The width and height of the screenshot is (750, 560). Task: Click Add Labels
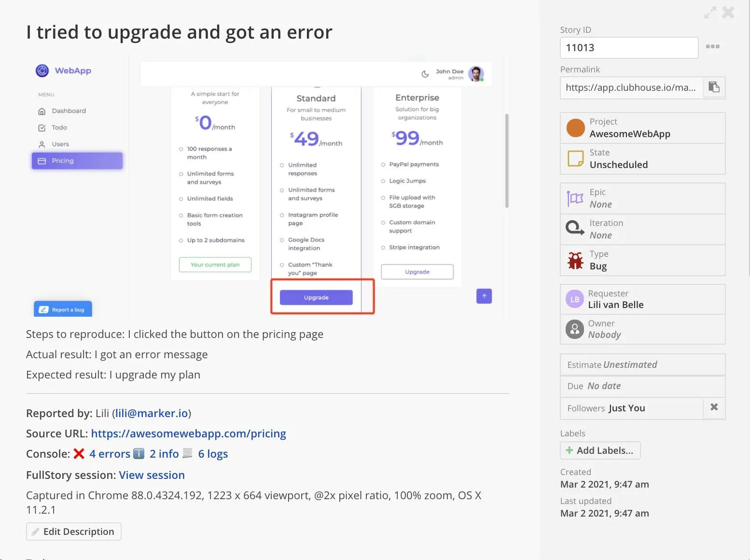[600, 450]
